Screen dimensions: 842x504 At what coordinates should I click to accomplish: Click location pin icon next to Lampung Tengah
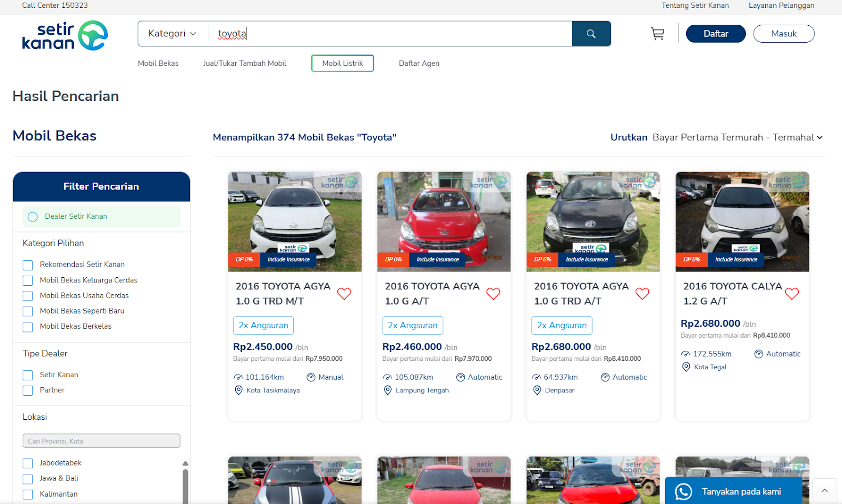pos(388,390)
